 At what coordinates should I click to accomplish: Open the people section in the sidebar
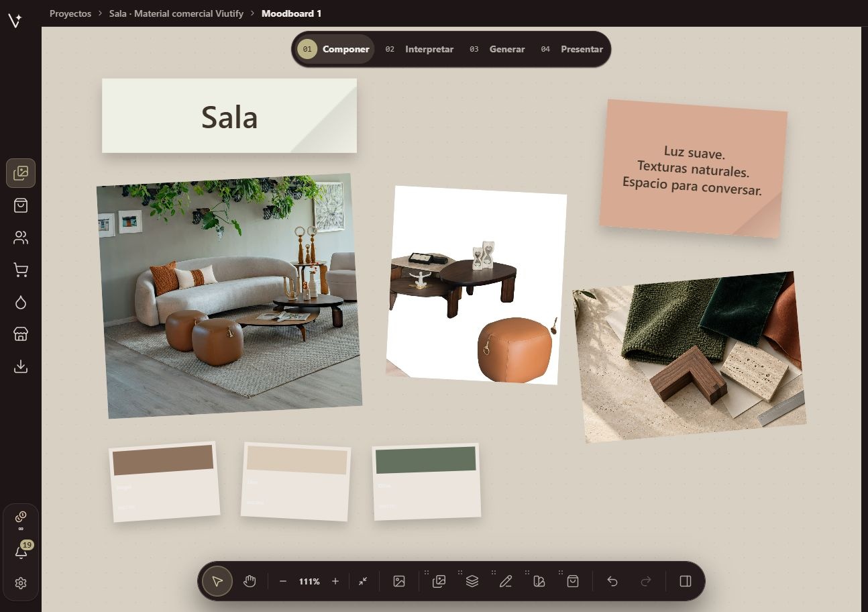21,238
